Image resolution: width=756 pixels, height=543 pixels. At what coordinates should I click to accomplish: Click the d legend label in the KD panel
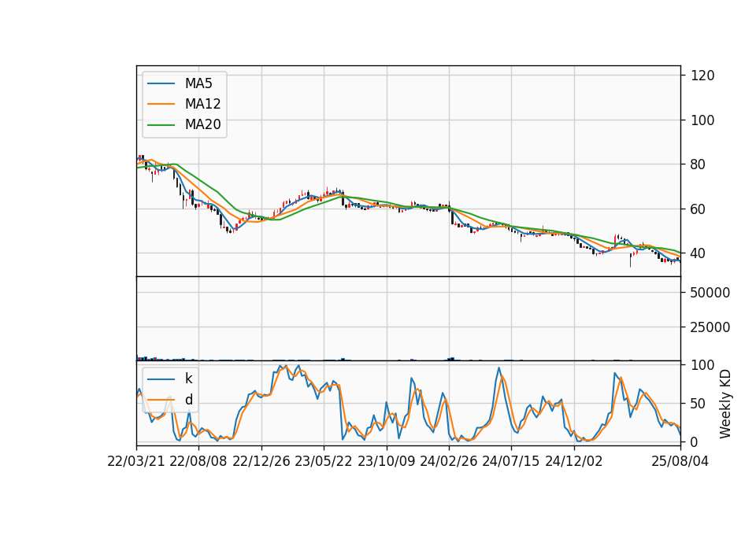[x=188, y=400]
